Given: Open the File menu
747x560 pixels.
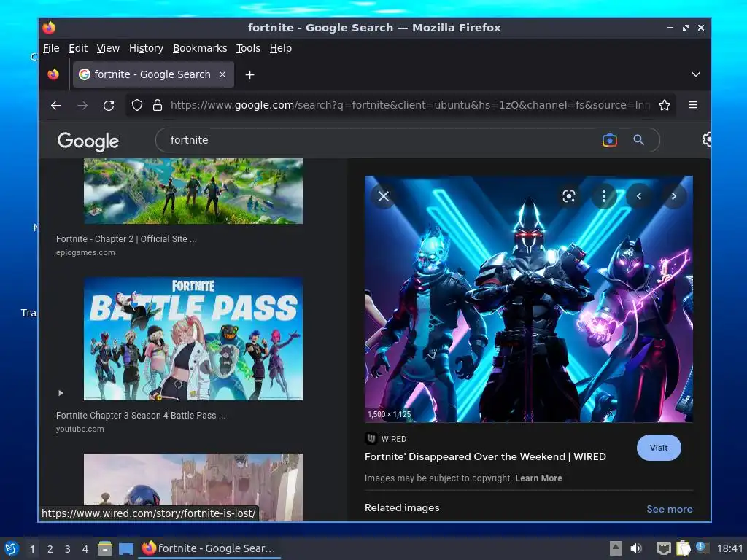Looking at the screenshot, I should click(51, 48).
